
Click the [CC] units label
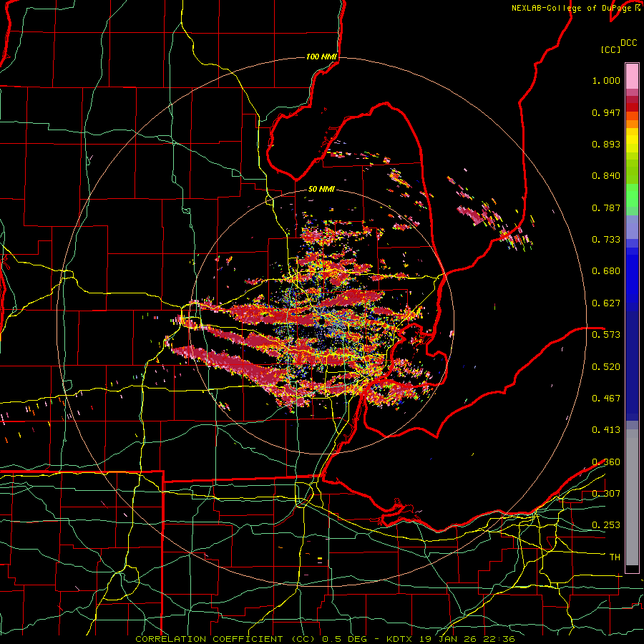pyautogui.click(x=610, y=49)
